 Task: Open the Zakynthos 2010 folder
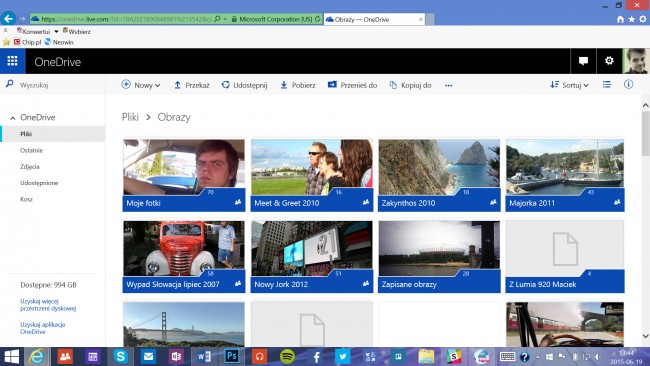tap(439, 175)
